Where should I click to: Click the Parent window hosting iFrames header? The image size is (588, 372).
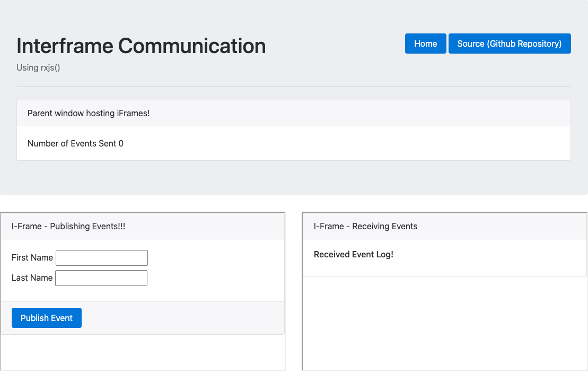point(88,113)
